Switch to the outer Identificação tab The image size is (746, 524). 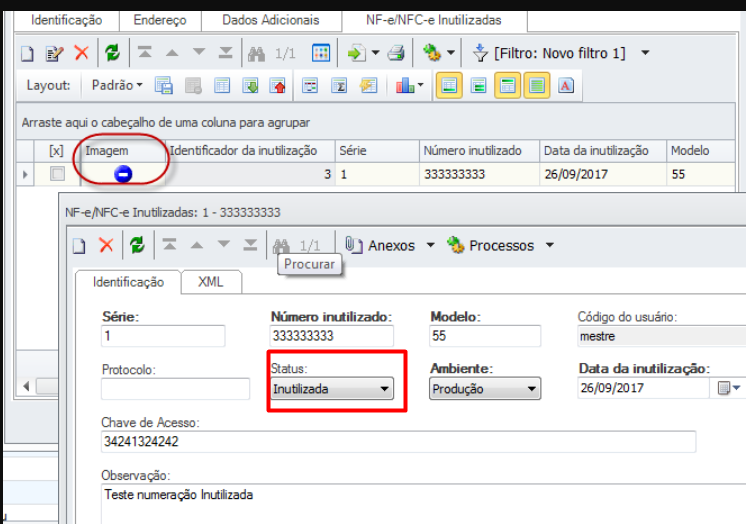66,20
